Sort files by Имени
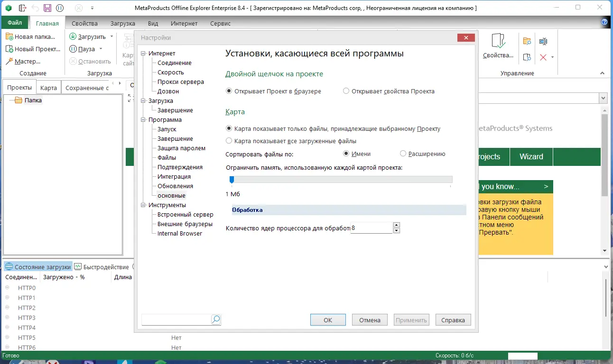 [x=357, y=154]
